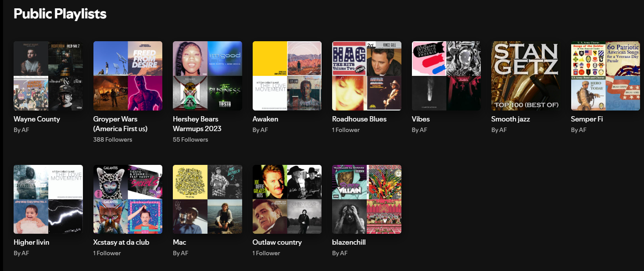Click By AF under Semper Fi

(x=579, y=130)
